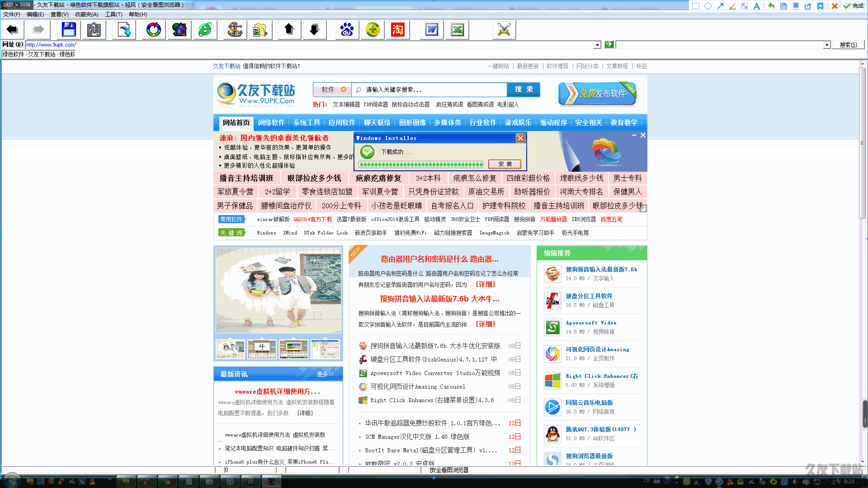Click the 搜索(S) button in toolbar
Viewport: 868px width, 488px height.
point(848,45)
